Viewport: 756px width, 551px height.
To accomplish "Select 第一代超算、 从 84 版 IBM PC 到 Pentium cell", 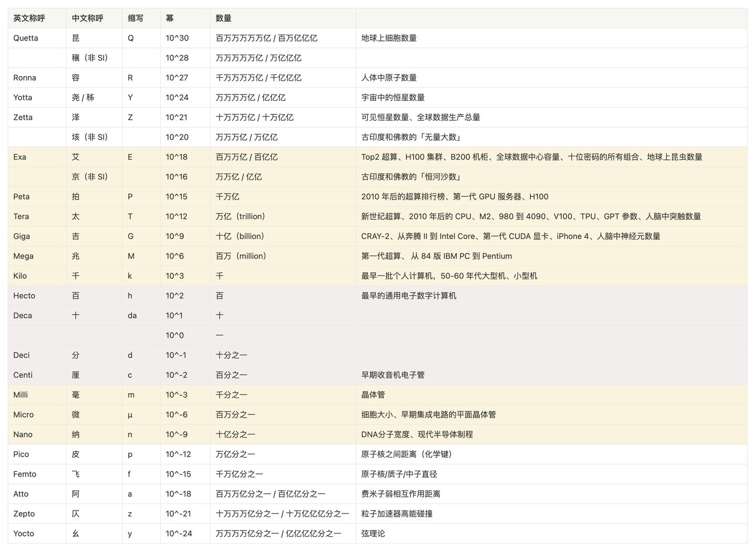I will click(x=551, y=256).
